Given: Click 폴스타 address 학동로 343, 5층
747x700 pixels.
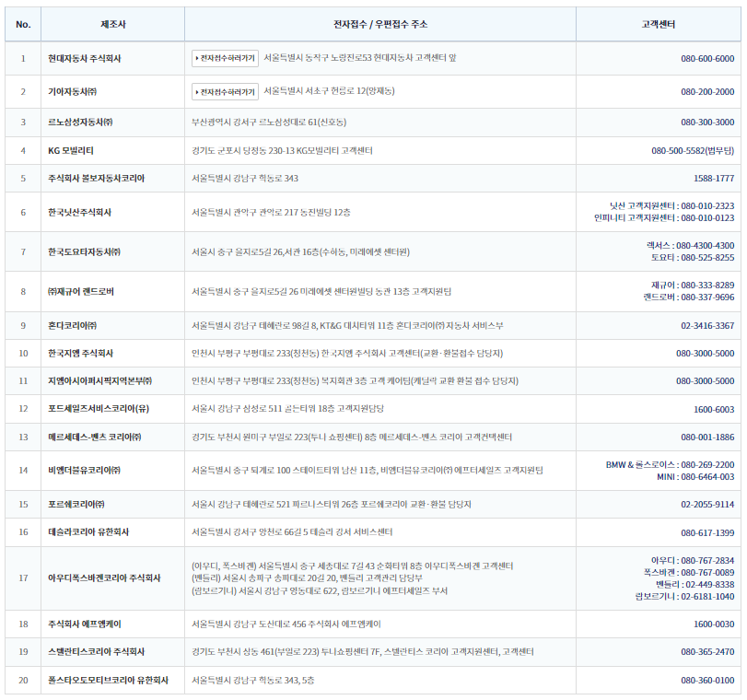Looking at the screenshot, I should click(252, 680).
